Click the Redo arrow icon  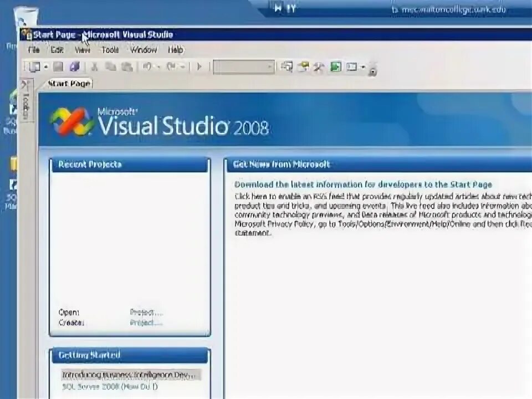click(171, 66)
